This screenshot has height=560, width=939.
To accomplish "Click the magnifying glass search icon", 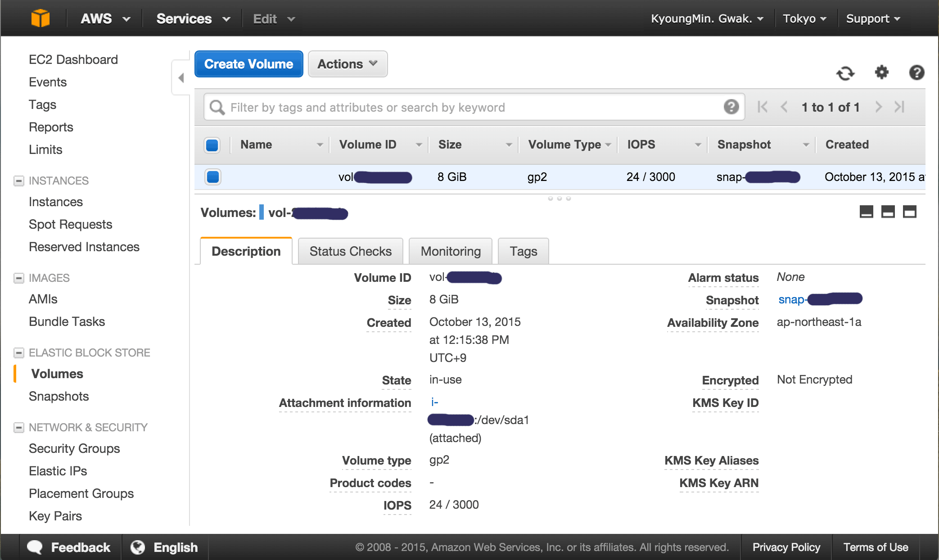I will (217, 107).
